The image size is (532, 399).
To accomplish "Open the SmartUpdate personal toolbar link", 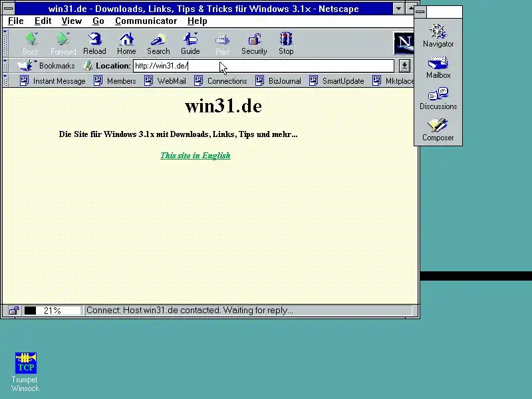I will (x=336, y=81).
